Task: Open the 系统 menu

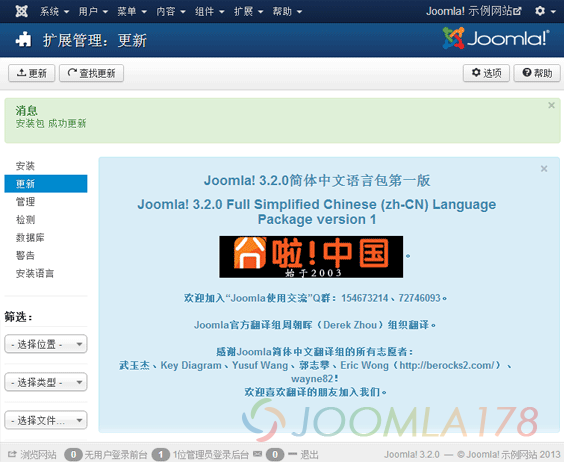Action: (54, 12)
